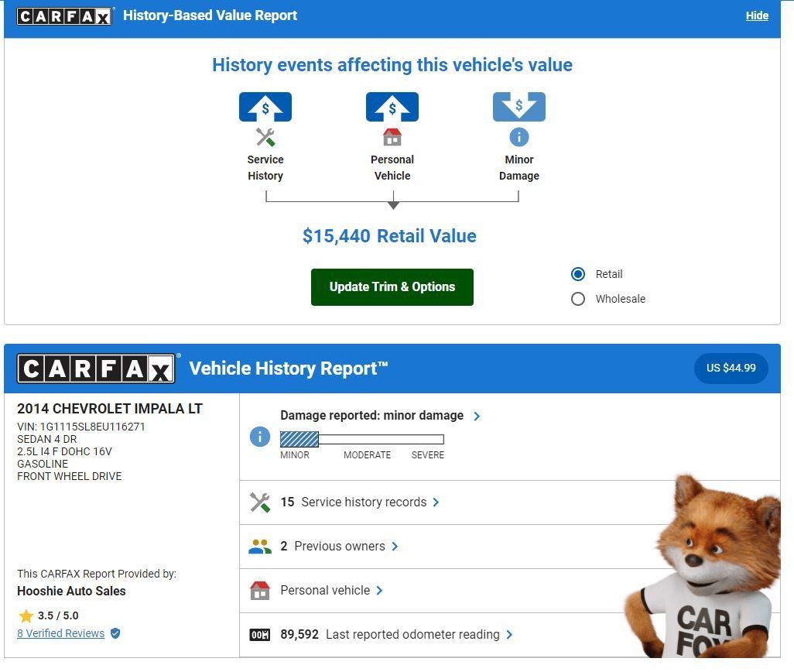Click the two-people Previous owners icon

click(260, 547)
